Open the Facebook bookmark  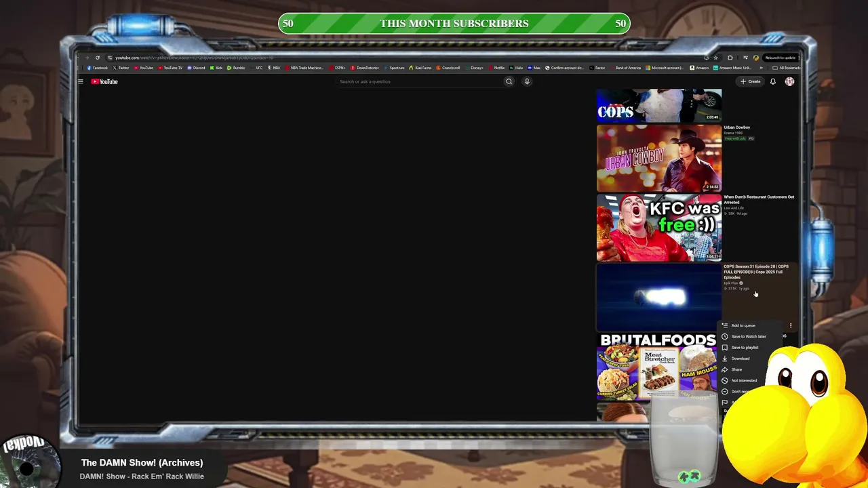pos(98,68)
